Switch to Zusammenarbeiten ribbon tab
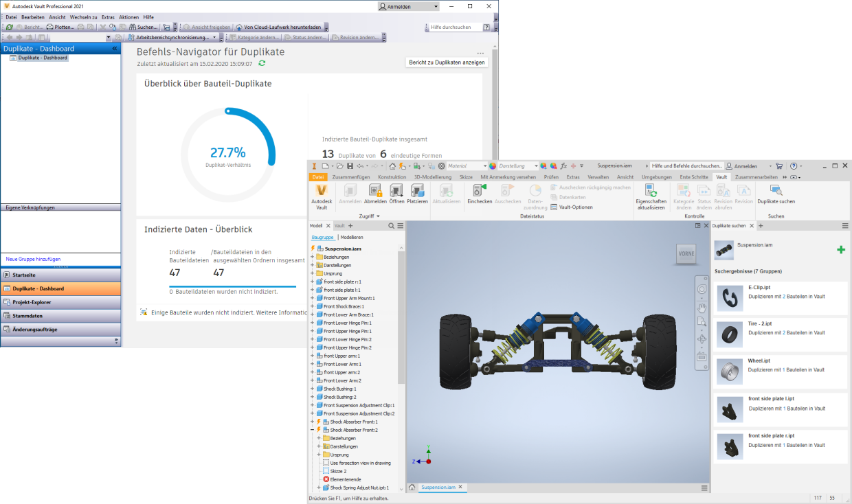Screen dimensions: 852x504 [x=757, y=176]
